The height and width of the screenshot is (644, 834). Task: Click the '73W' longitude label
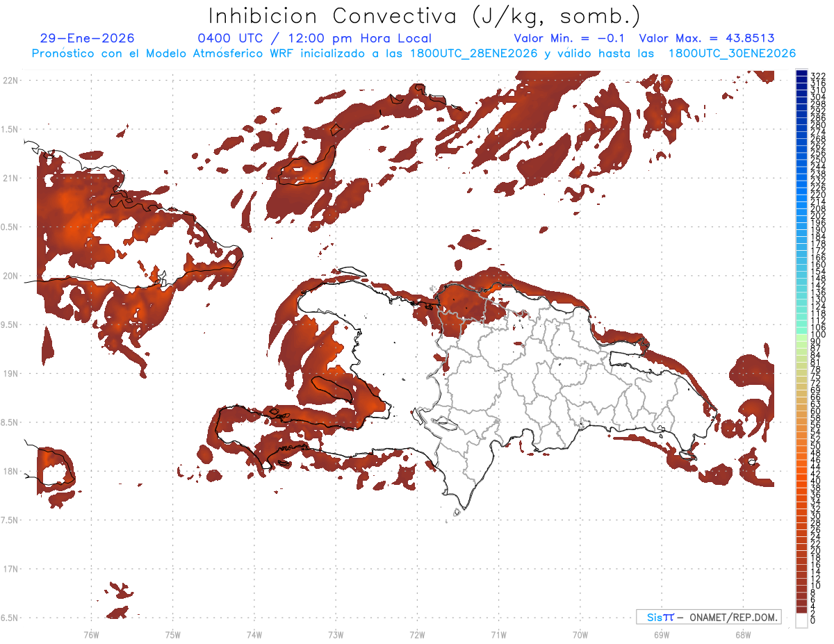335,634
